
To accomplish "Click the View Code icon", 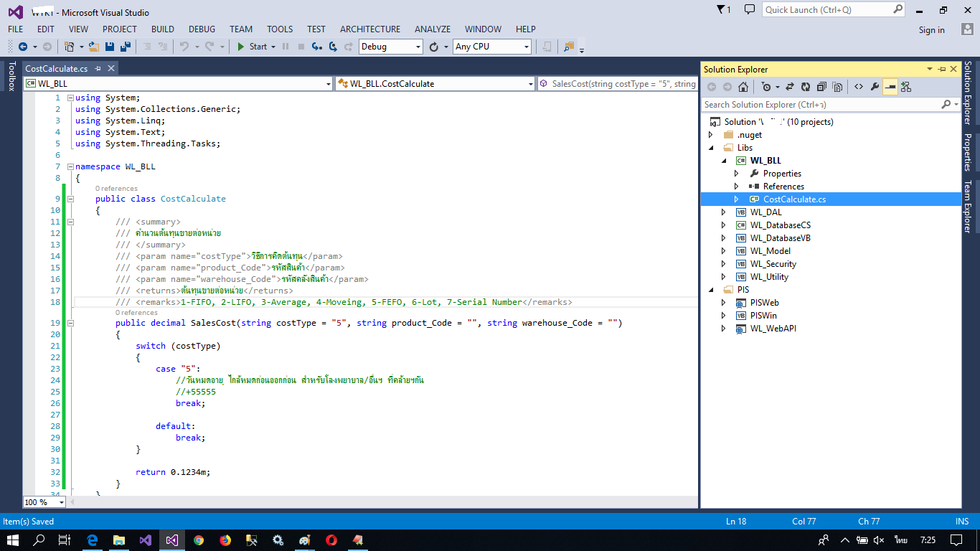I will pos(858,87).
